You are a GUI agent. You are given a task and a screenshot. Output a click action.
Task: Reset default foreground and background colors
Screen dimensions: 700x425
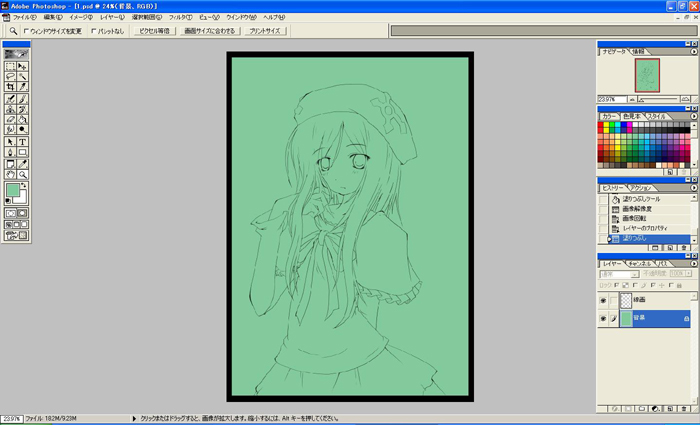tap(8, 201)
